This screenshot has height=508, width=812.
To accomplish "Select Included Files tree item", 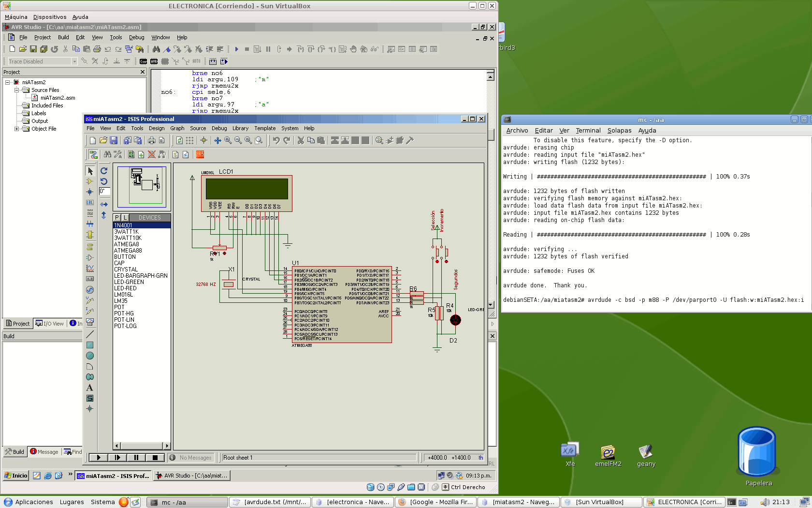I will coord(47,105).
